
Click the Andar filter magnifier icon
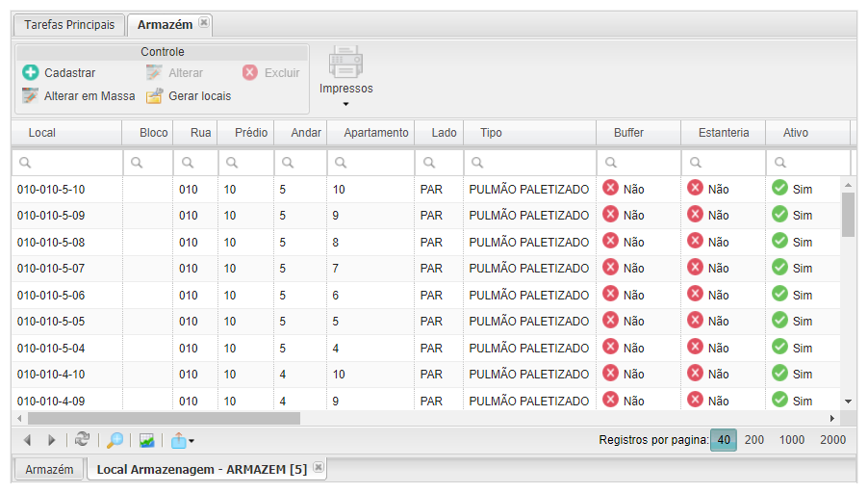click(288, 163)
